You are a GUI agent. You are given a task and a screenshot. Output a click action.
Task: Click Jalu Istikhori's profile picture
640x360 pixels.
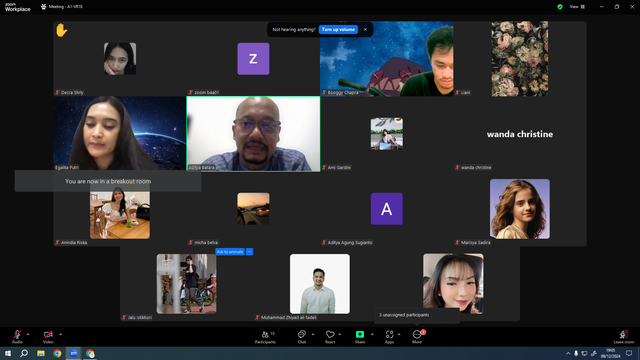pos(187,284)
